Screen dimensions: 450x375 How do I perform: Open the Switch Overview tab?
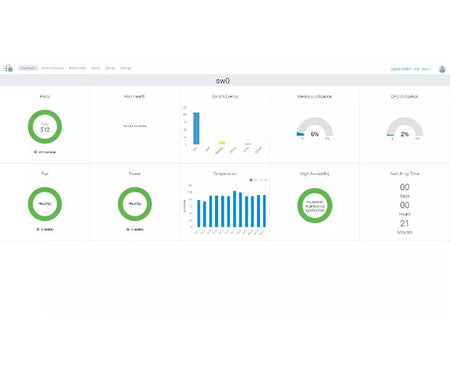[53, 68]
